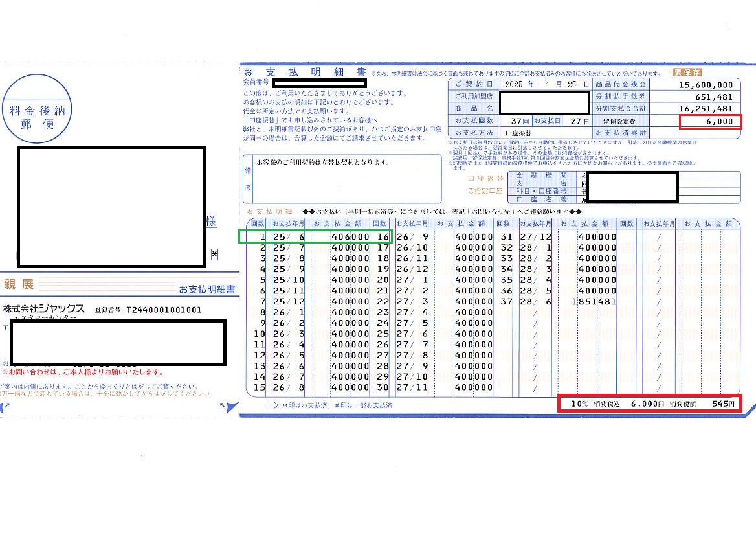Click the arrow before the *印はお支払済 legend

(x=257, y=405)
